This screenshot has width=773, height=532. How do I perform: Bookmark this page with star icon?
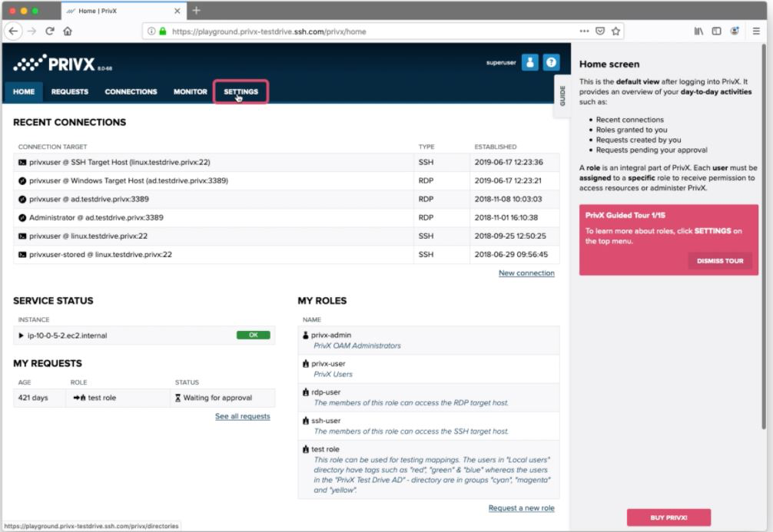pos(615,31)
